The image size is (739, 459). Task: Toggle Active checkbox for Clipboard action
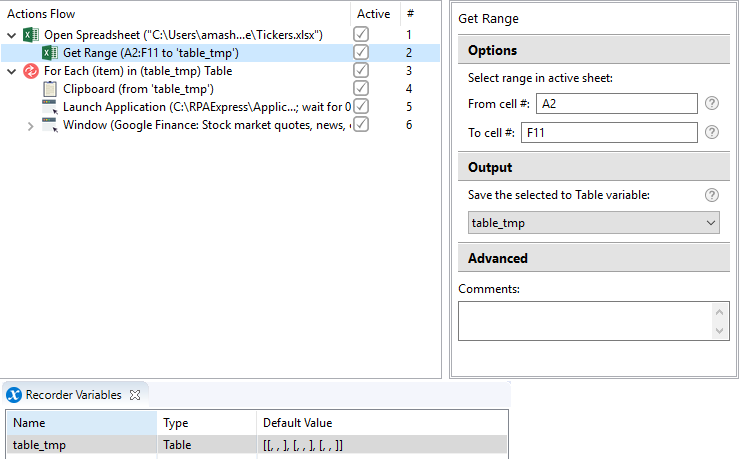tap(361, 88)
